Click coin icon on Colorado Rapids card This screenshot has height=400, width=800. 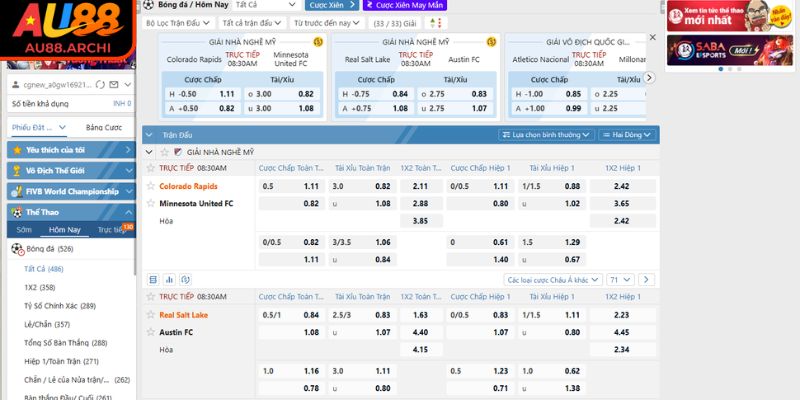pyautogui.click(x=318, y=42)
